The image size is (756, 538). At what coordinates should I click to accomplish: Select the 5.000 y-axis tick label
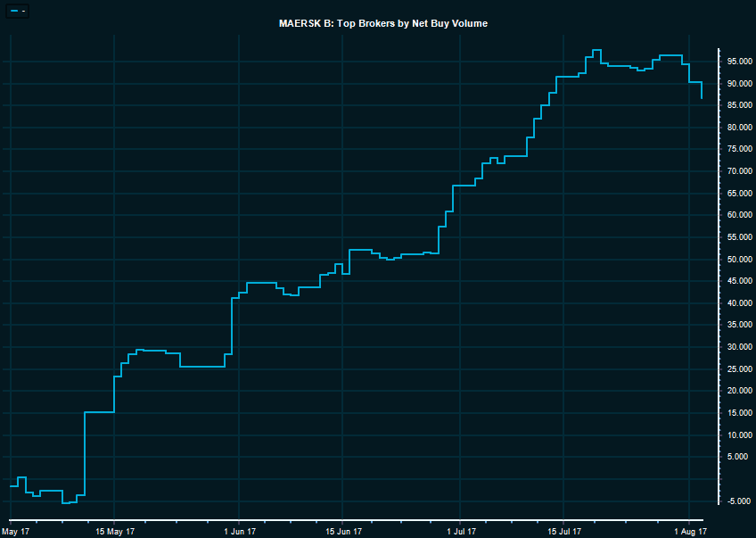point(739,457)
